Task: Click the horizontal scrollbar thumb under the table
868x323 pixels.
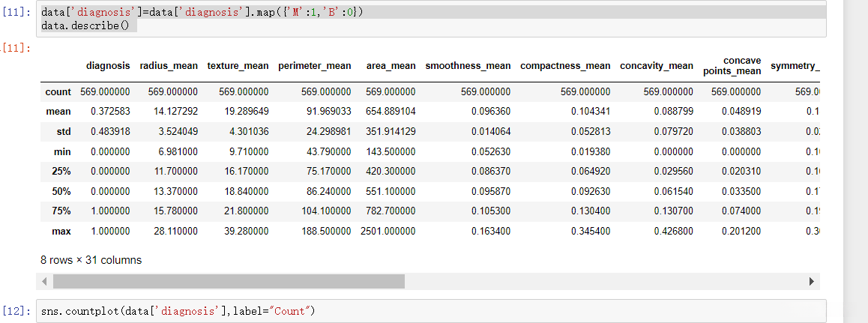Action: [x=229, y=282]
